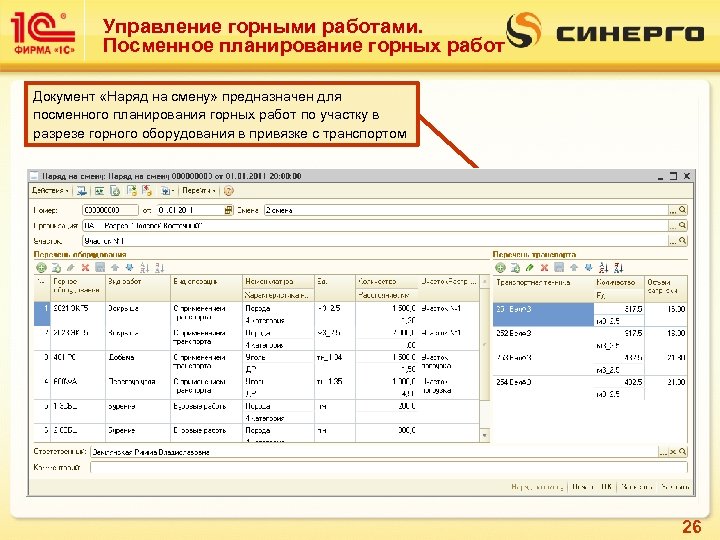Click the Ответственный input field
720x540 pixels.
point(374,452)
